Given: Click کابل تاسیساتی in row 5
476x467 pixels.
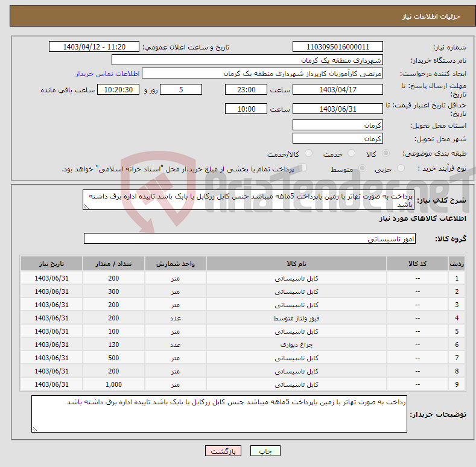Looking at the screenshot, I should pos(297,332).
